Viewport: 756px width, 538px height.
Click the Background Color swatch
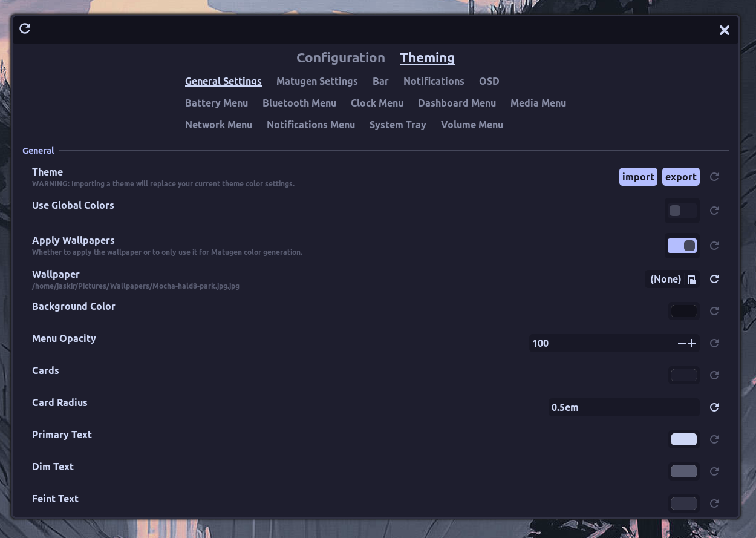[683, 310]
